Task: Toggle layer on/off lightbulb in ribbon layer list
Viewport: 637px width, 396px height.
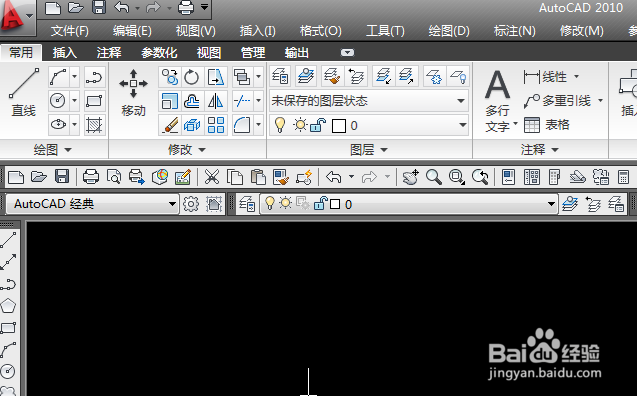Action: (280, 125)
